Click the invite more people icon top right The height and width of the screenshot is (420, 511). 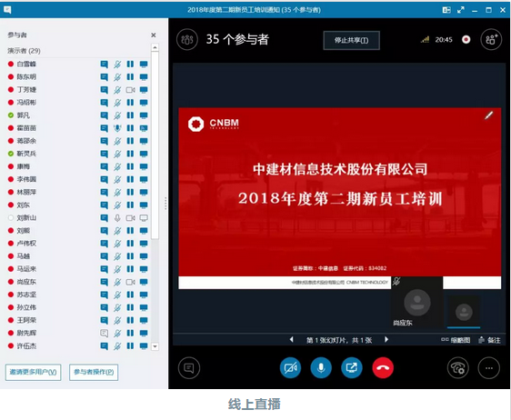tap(491, 40)
